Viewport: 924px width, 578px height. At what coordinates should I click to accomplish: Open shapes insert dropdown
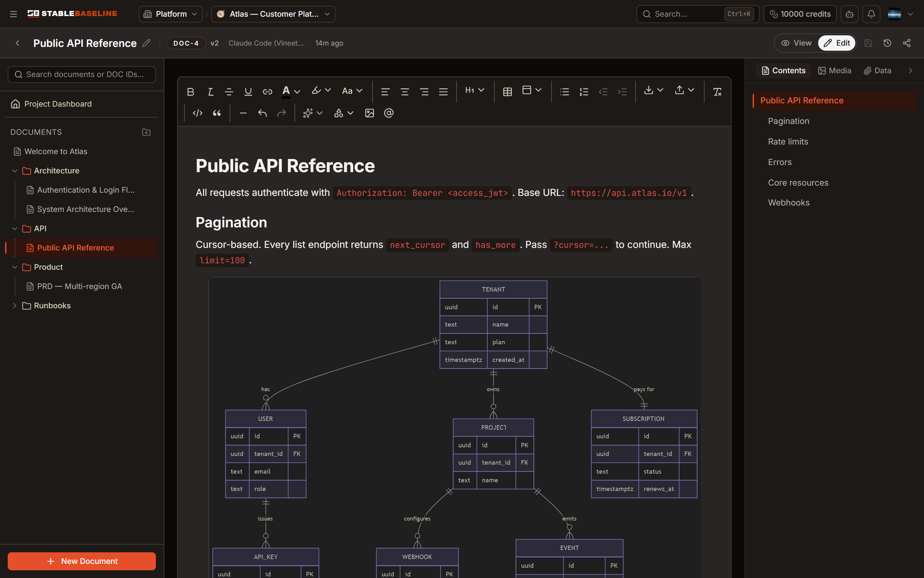click(x=344, y=113)
